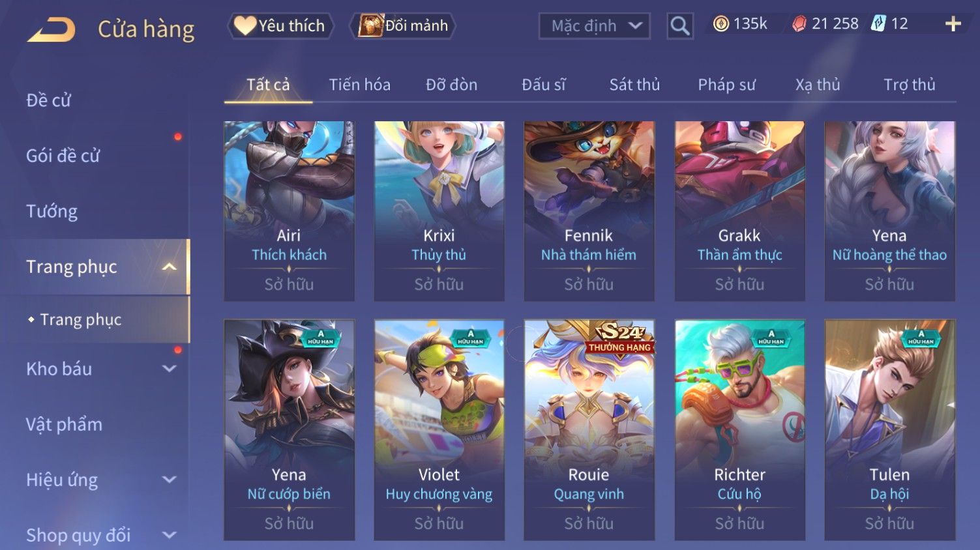Collapse the Trang phục sidebar section
Image resolution: width=980 pixels, height=550 pixels.
(169, 267)
